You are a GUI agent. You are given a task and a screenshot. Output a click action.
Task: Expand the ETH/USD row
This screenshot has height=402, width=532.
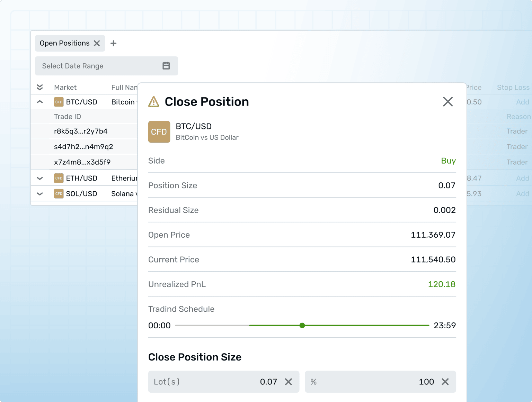click(x=40, y=178)
